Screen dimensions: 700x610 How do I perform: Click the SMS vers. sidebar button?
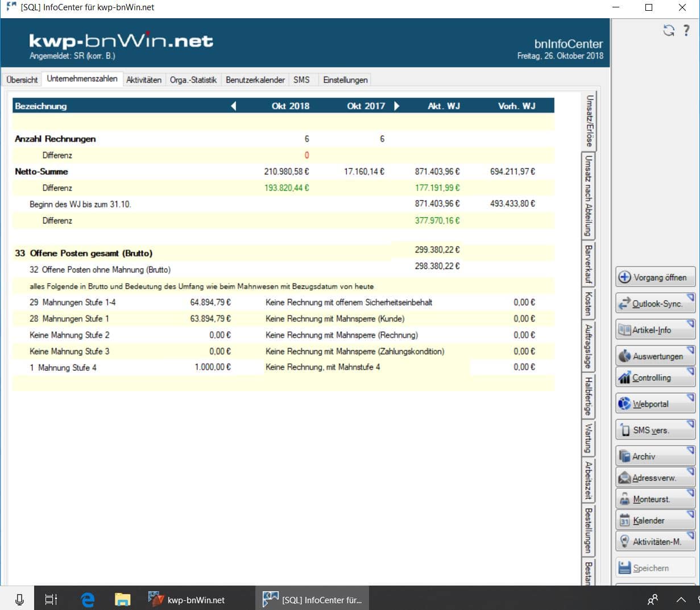655,430
